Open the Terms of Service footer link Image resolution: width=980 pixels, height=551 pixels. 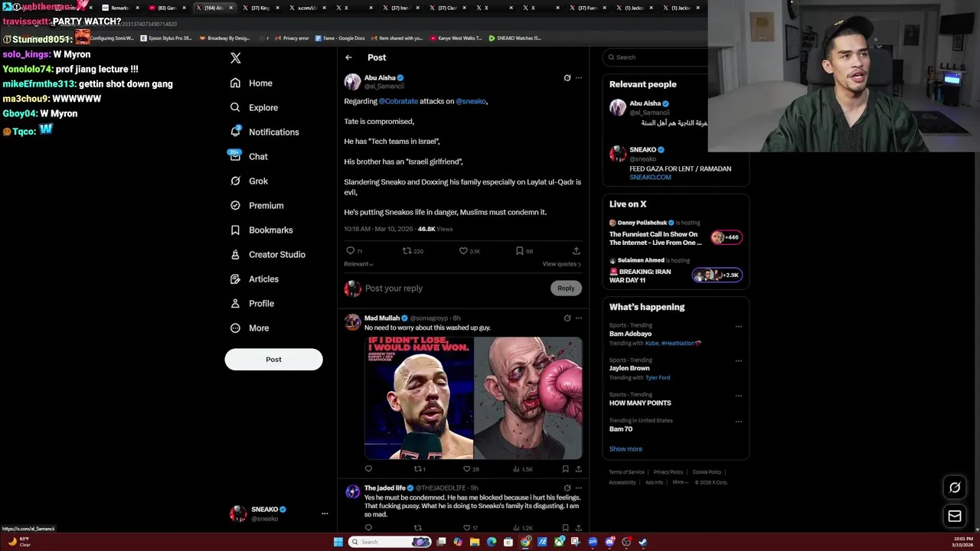pos(626,472)
